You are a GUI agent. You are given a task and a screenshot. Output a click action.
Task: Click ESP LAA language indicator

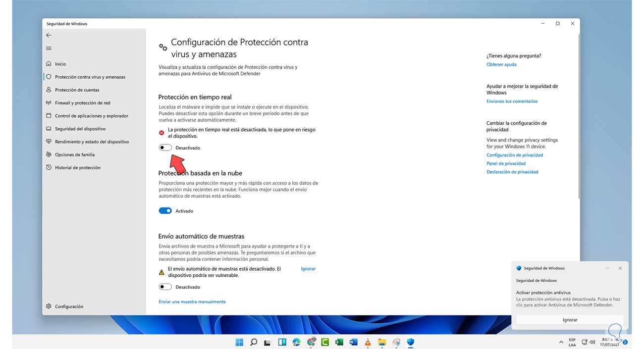click(x=572, y=342)
